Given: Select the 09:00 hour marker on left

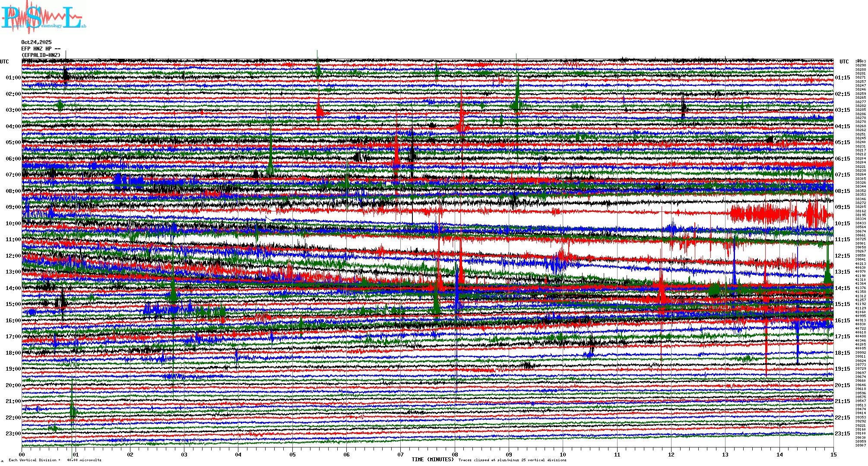Looking at the screenshot, I should pos(13,207).
